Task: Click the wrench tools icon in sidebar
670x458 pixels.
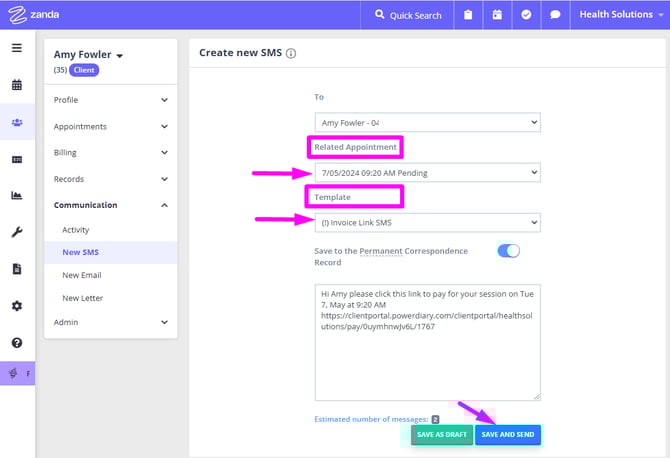Action: click(17, 232)
